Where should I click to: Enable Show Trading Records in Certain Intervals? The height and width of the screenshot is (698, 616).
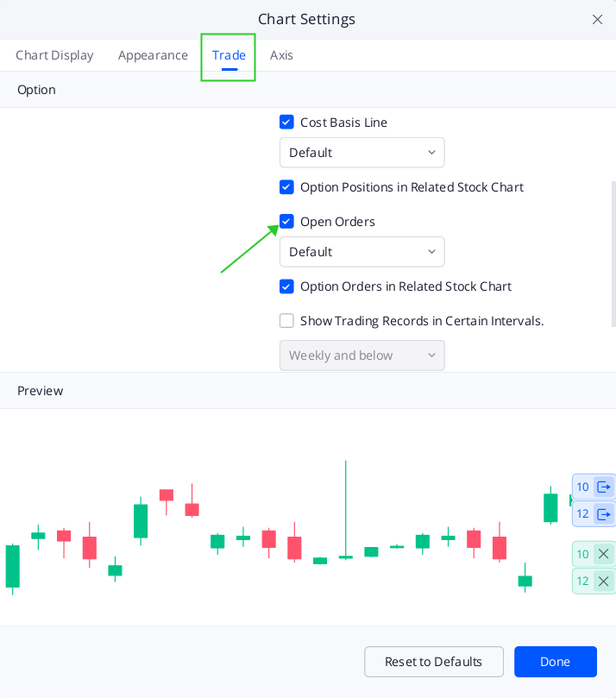pyautogui.click(x=286, y=320)
